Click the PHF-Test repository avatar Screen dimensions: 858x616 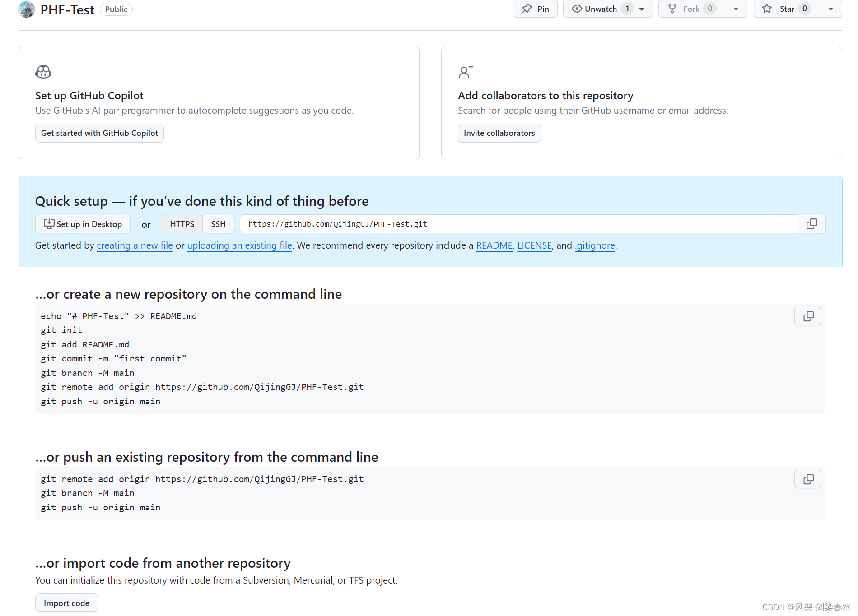pos(27,9)
